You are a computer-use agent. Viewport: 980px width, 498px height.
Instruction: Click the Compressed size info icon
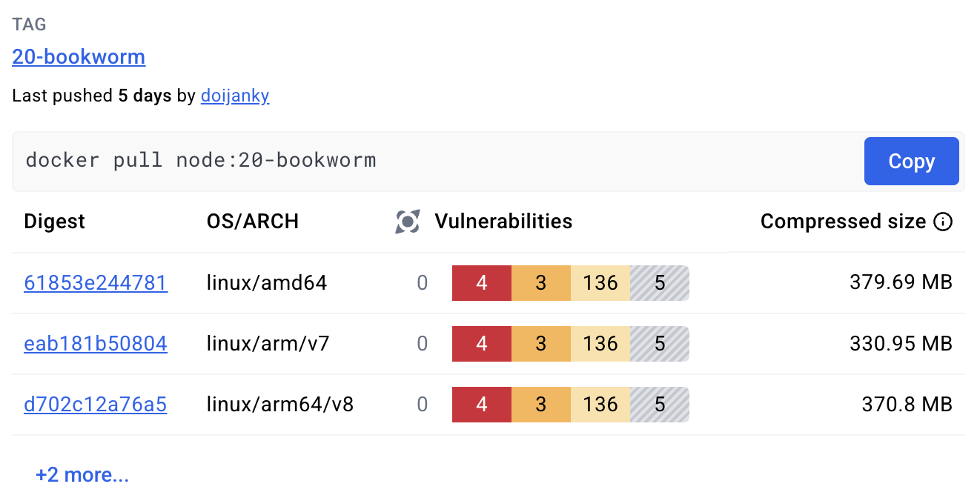943,222
